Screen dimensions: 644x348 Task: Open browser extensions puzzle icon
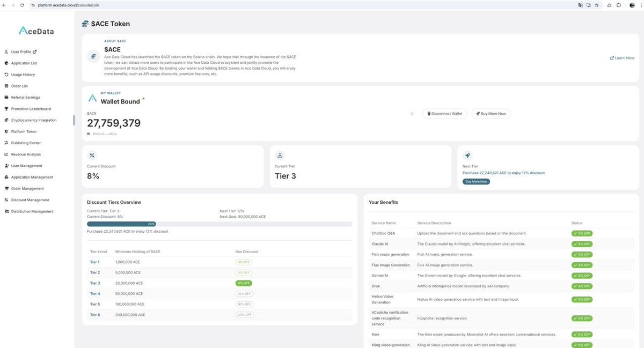619,5
